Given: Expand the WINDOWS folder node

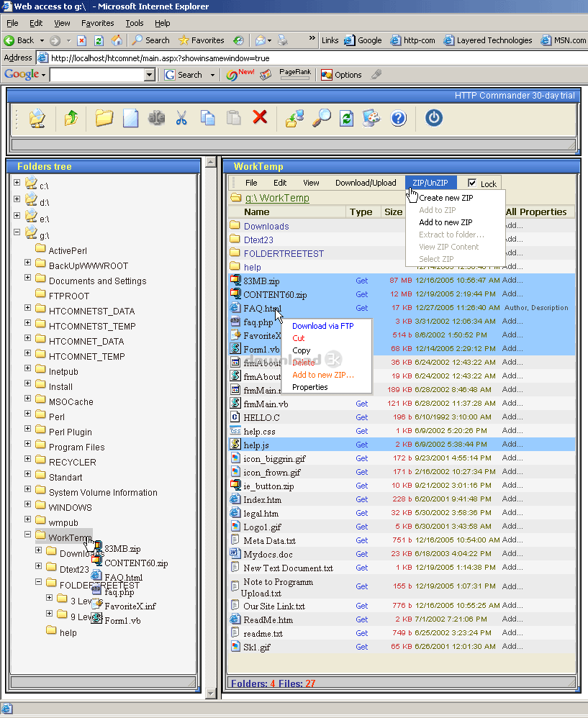Looking at the screenshot, I should click(x=28, y=504).
